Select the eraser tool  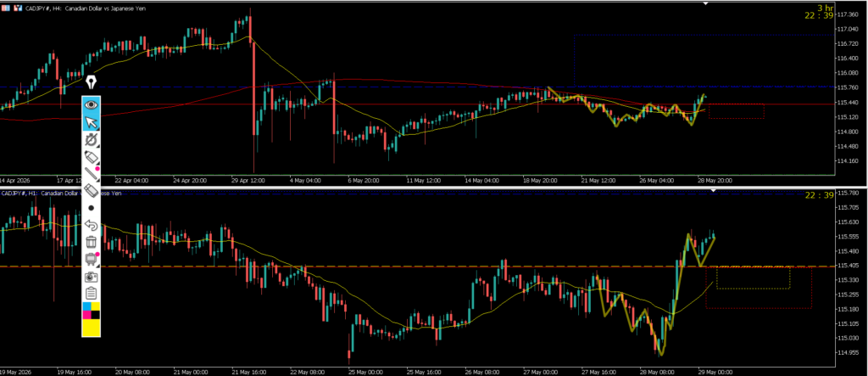(x=92, y=191)
